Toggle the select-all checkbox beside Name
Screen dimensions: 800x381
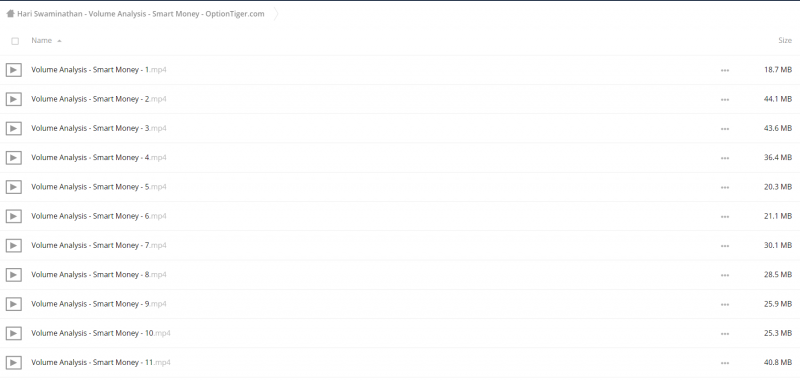click(15, 41)
